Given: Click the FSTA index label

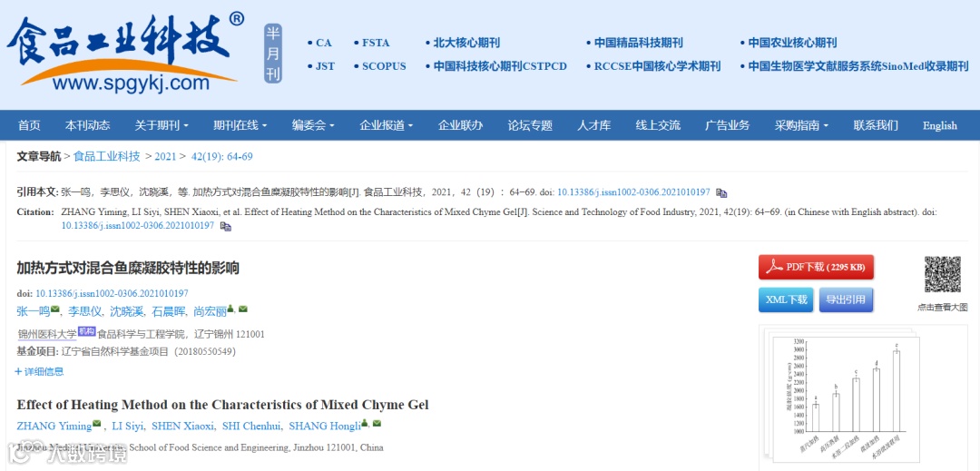Looking at the screenshot, I should [376, 43].
